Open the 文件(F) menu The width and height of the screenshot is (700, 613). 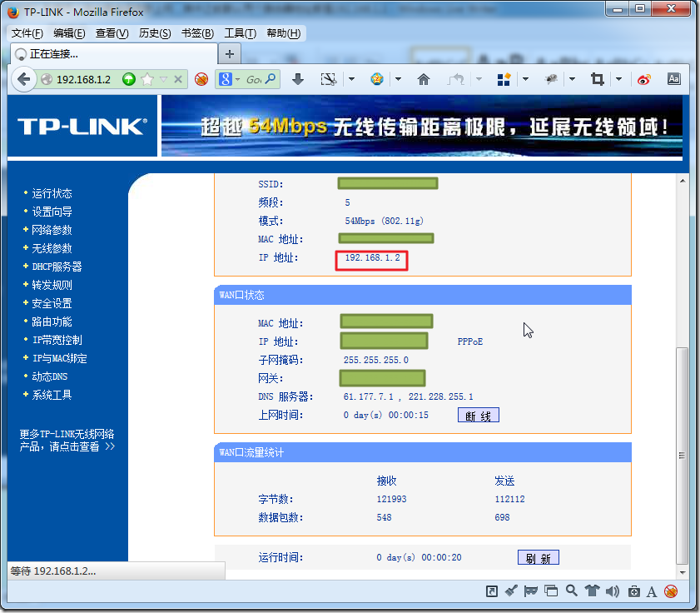27,33
